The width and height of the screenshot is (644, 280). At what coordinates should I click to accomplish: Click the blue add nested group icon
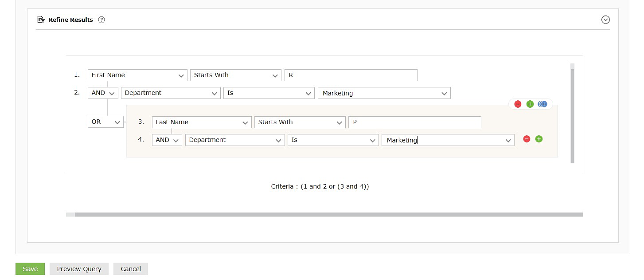point(543,104)
